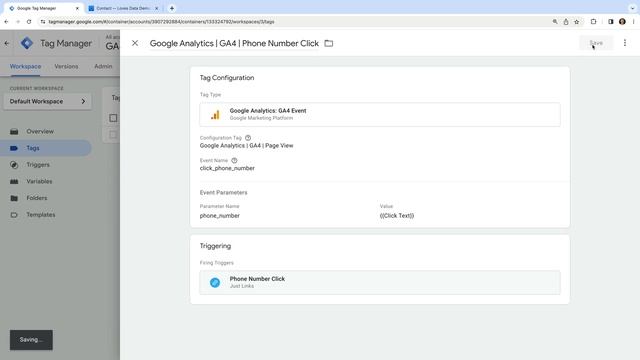640x360 pixels.
Task: Click the share icon in address bar
Action: point(566,22)
